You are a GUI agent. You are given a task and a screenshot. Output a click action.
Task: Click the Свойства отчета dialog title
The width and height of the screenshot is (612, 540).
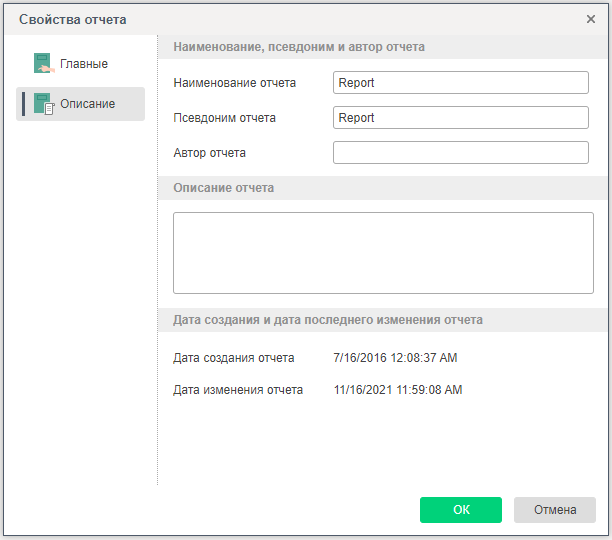(x=73, y=19)
